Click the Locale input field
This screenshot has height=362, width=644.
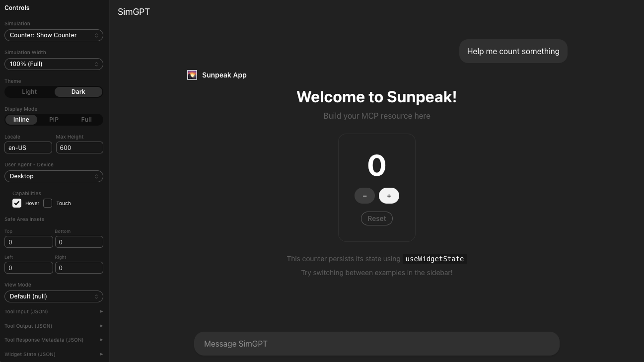pos(28,147)
